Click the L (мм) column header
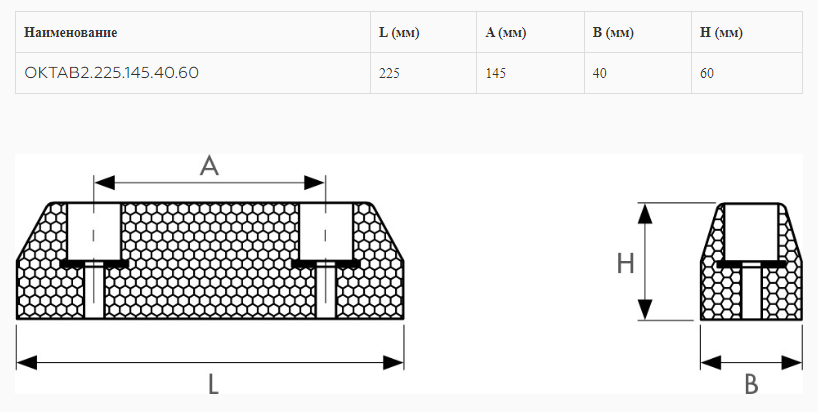 (x=424, y=32)
